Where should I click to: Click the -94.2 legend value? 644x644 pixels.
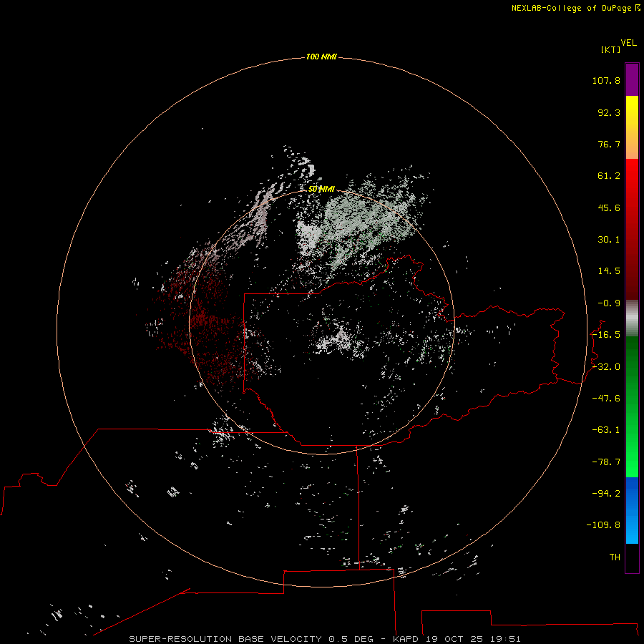point(606,493)
